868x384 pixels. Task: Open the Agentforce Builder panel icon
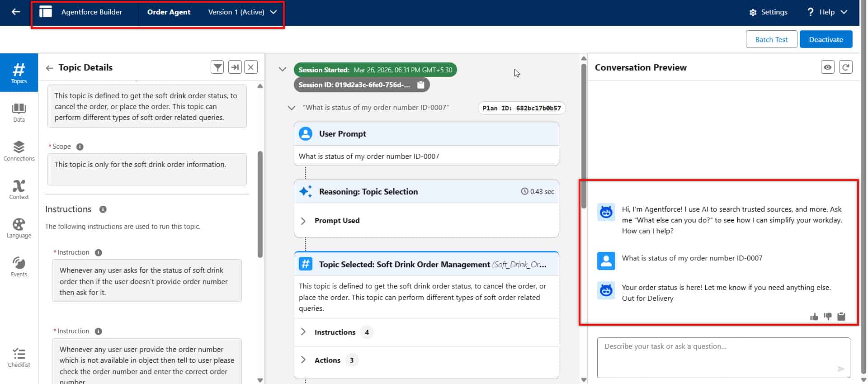[46, 12]
